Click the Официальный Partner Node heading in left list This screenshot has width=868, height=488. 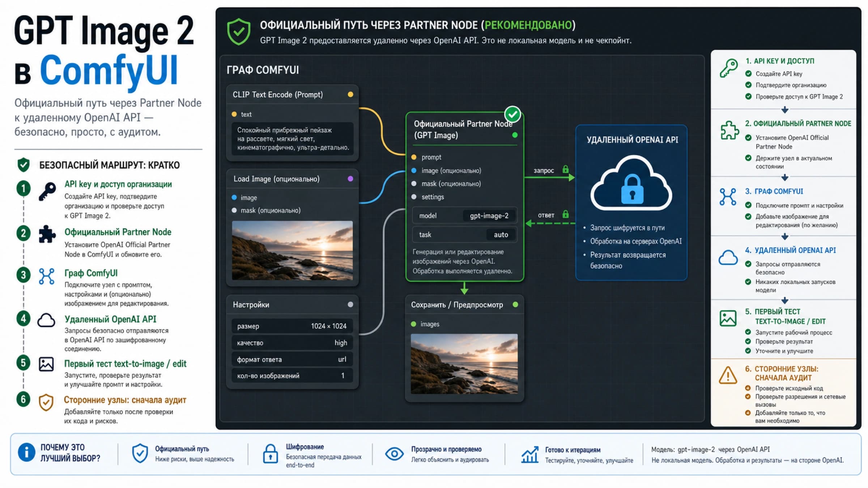tap(118, 232)
